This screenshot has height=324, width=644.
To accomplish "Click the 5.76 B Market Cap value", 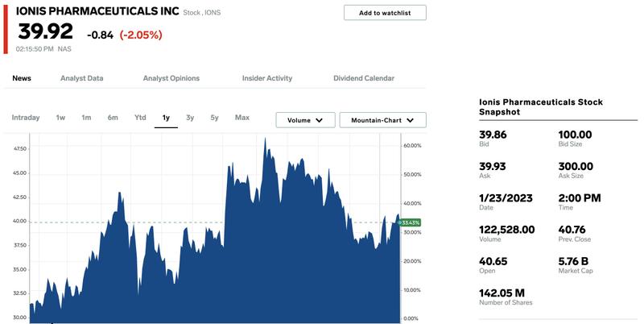I will [573, 261].
